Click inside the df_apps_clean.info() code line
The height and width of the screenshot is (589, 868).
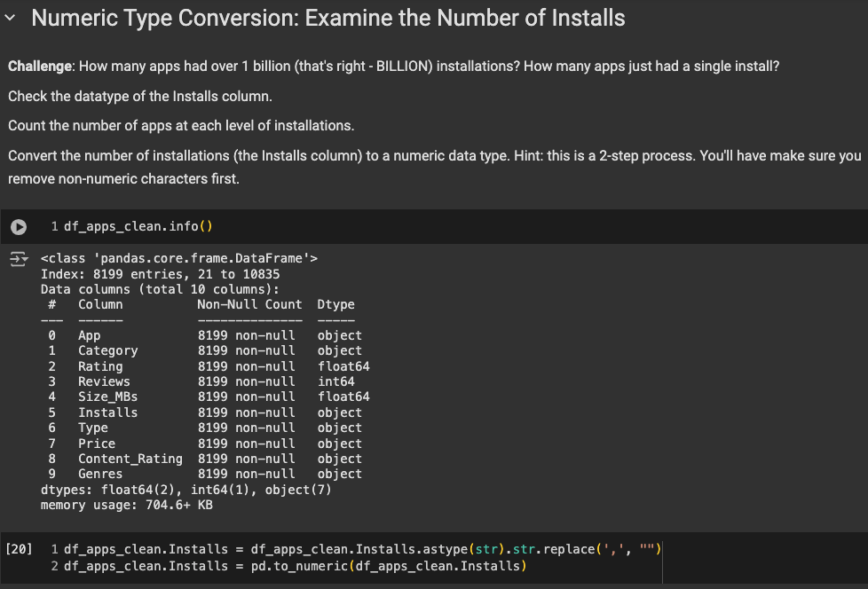(x=138, y=226)
